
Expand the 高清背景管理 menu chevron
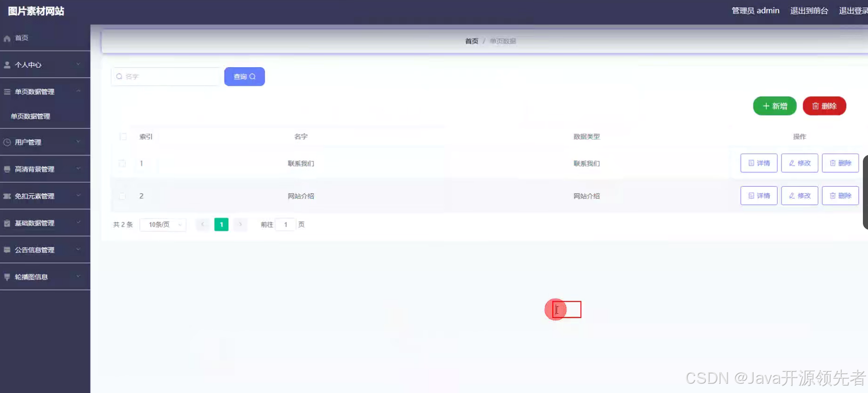[78, 169]
